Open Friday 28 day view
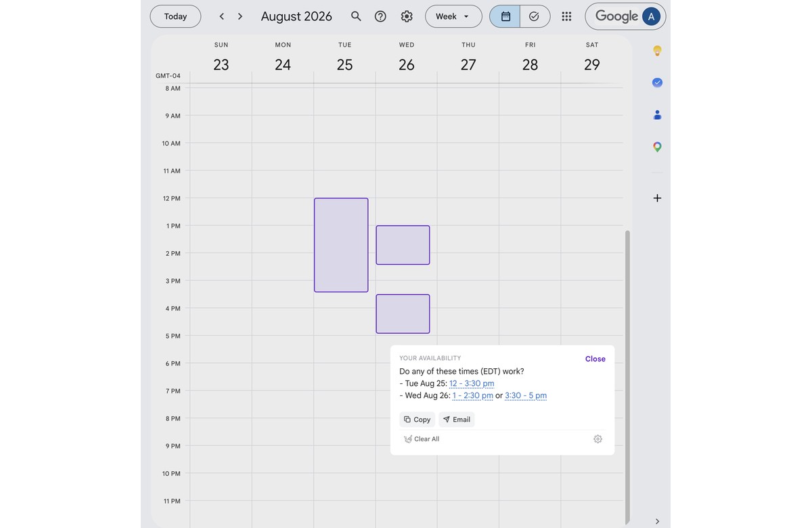This screenshot has height=528, width=812. (x=531, y=65)
